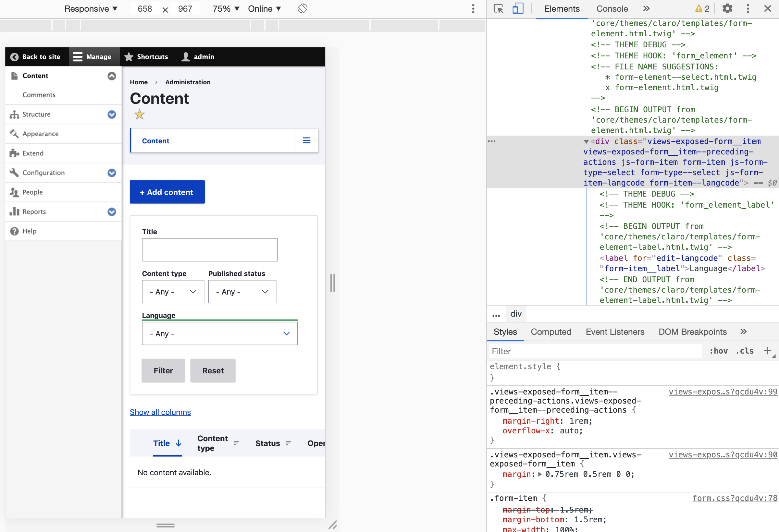The height and width of the screenshot is (532, 779).
Task: Collapse the selected views-exposed-form div node
Action: coord(586,141)
